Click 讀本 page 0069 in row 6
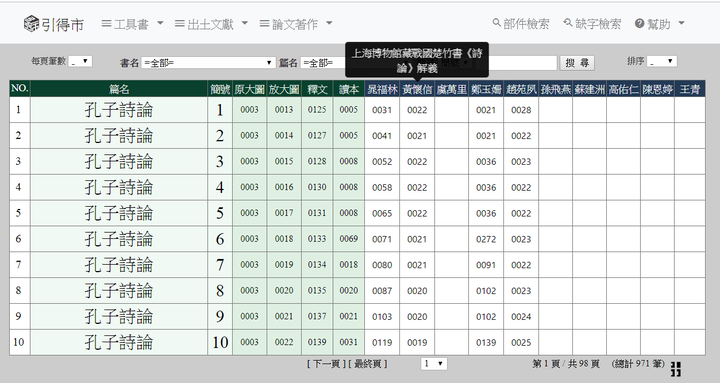Screen dimensions: 720x383 point(349,239)
